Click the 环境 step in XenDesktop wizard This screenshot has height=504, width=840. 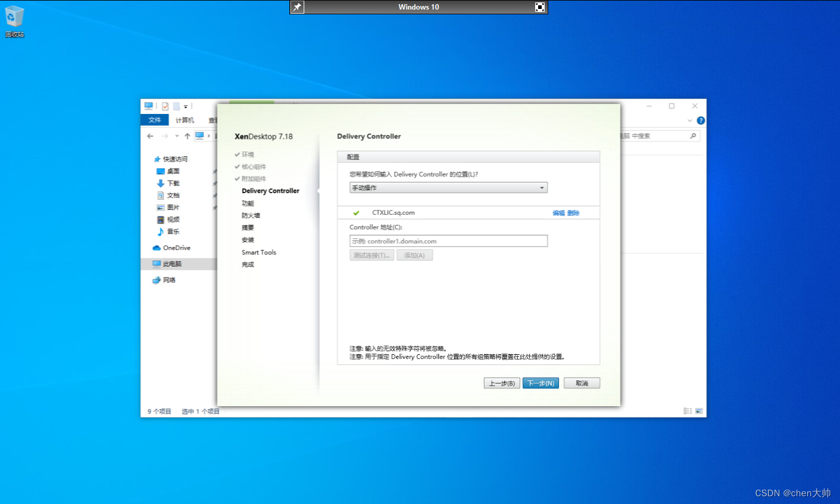coord(248,154)
